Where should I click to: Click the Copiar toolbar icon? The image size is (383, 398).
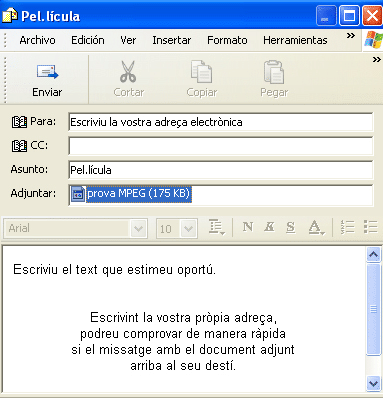201,71
